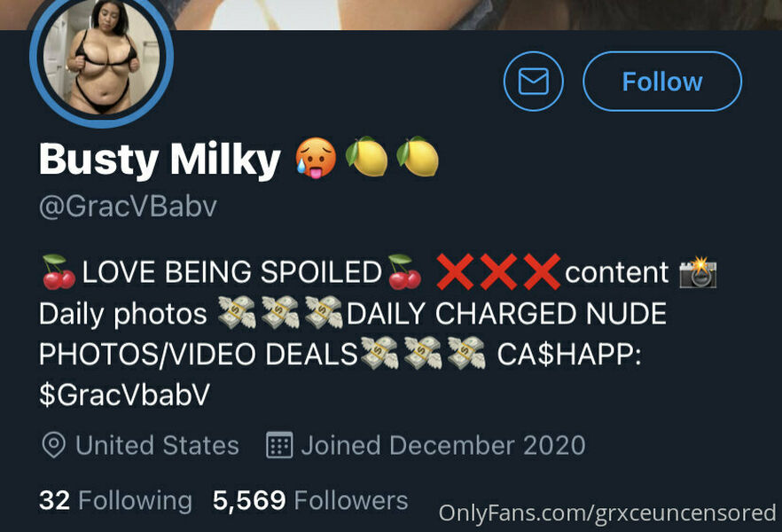The image size is (782, 532).
Task: Click the location pin icon
Action: point(54,445)
